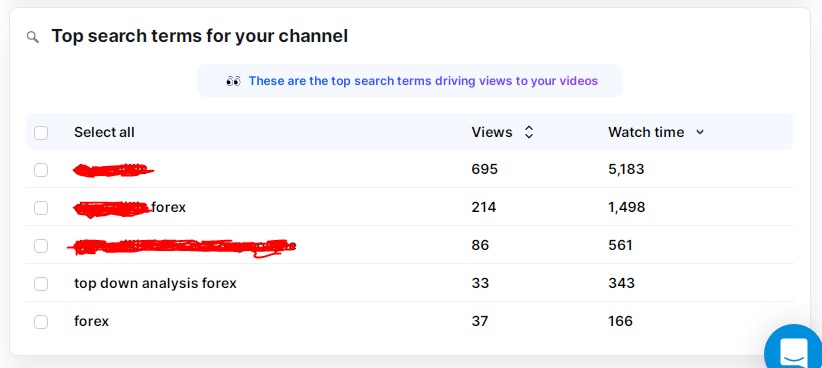Click the 343 watch time cell
The width and height of the screenshot is (822, 368).
(621, 283)
